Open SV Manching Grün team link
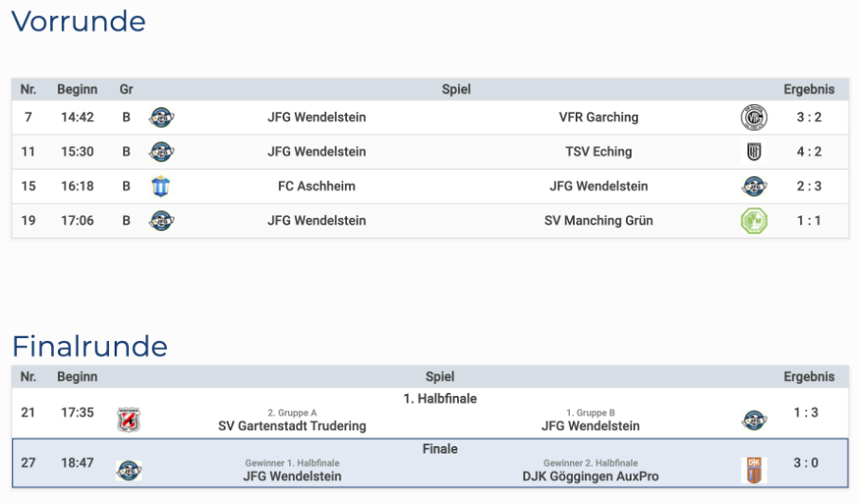The image size is (861, 504). coord(598,221)
